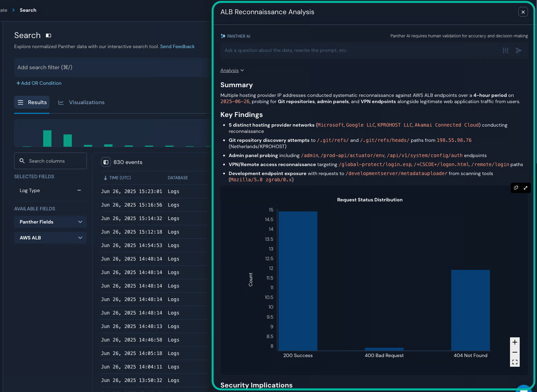Open the prompt settings sliders icon
537x392 pixels.
point(506,51)
